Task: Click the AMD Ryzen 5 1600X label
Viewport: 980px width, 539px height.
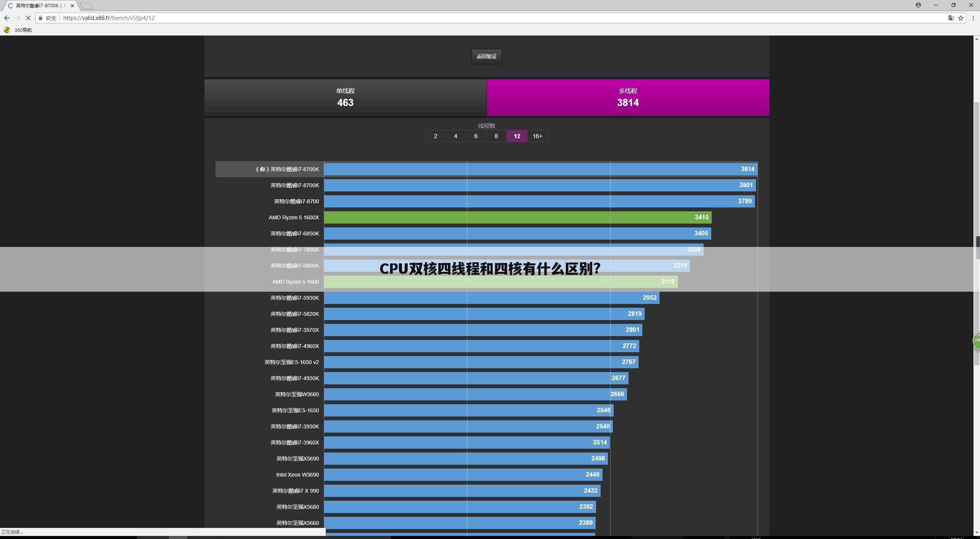Action: [294, 217]
